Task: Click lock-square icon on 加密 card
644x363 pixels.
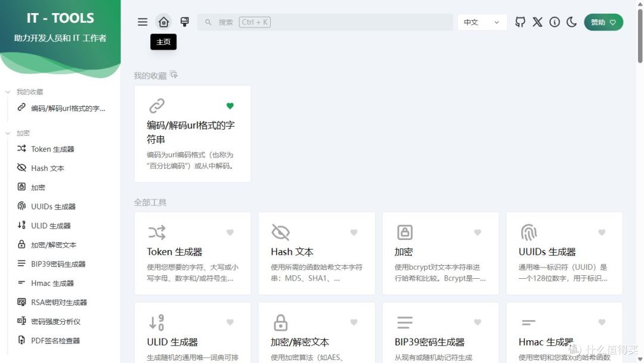Action: (404, 232)
